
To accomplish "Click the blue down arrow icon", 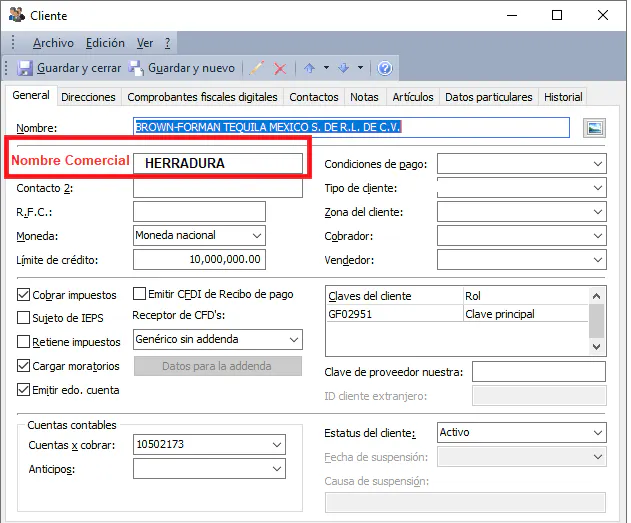I will coord(343,68).
